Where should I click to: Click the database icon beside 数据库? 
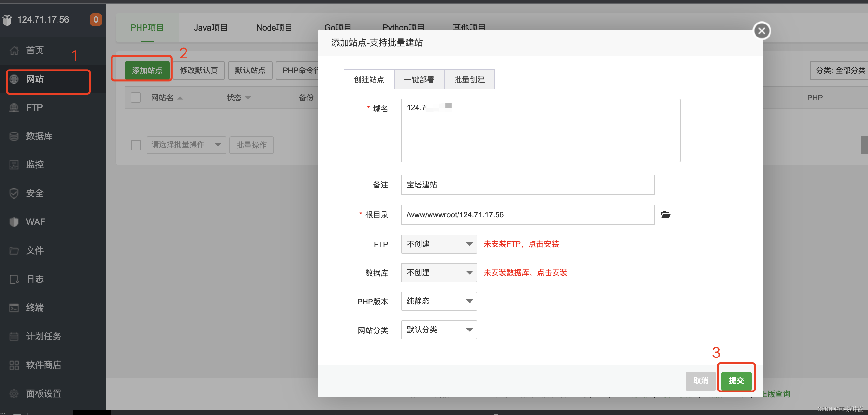(14, 136)
